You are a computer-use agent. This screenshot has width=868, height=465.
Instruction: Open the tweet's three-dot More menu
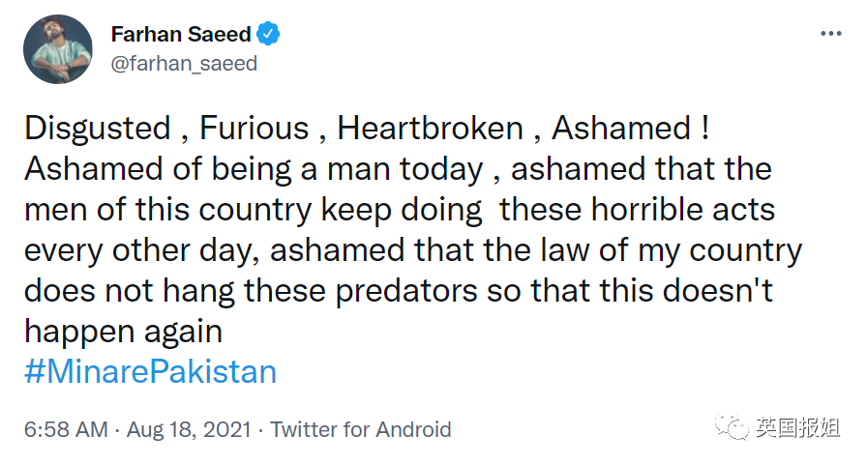pos(830,34)
